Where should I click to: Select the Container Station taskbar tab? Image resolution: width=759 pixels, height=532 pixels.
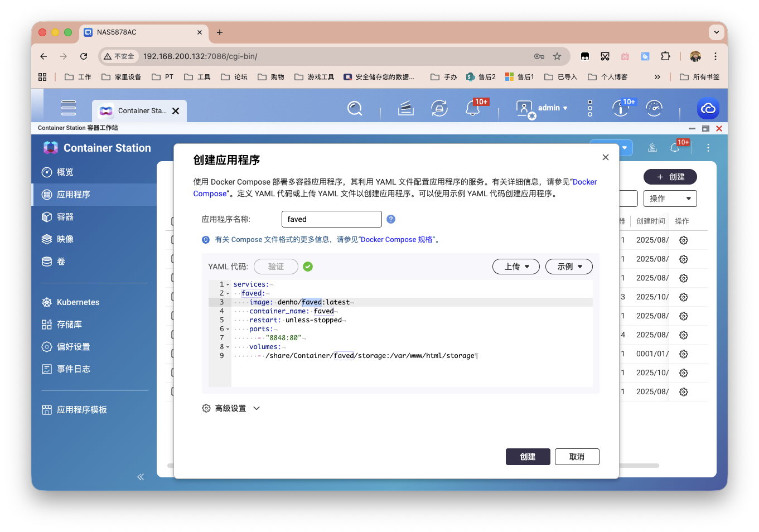tap(138, 110)
